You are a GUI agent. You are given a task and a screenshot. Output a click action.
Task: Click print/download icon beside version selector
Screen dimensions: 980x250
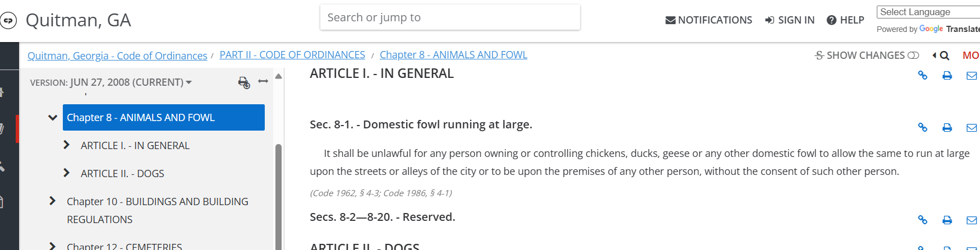(x=243, y=82)
